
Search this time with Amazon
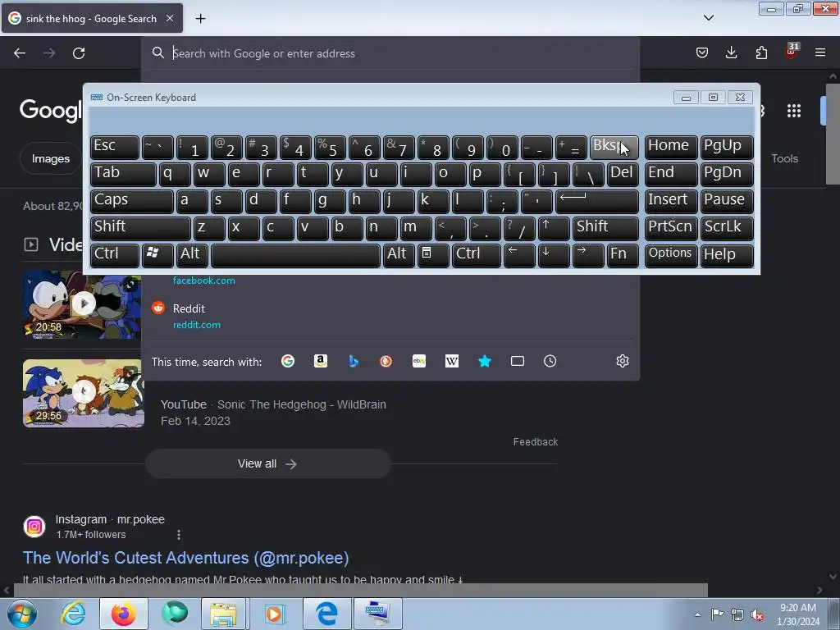(x=321, y=361)
